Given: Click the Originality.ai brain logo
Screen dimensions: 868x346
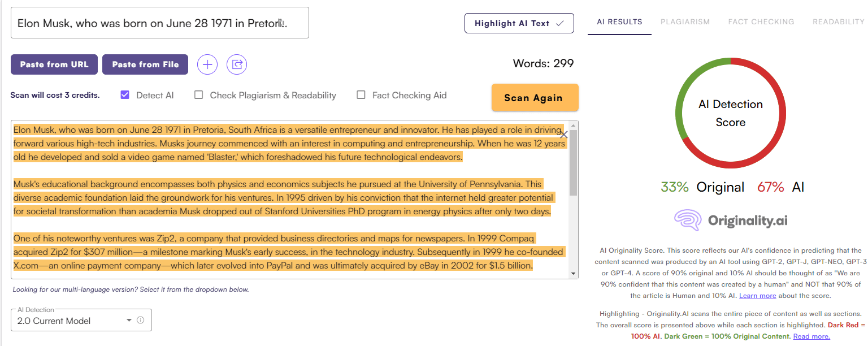Looking at the screenshot, I should pyautogui.click(x=688, y=220).
